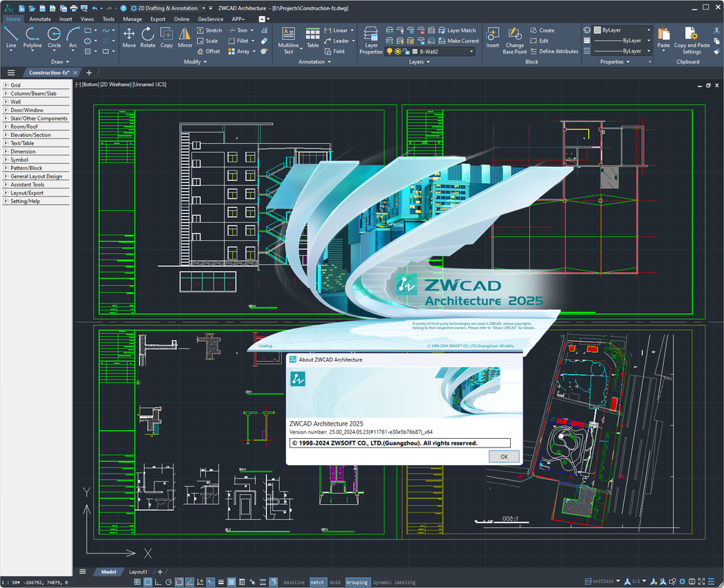
Task: Click Make Current layer tool
Action: coord(459,41)
